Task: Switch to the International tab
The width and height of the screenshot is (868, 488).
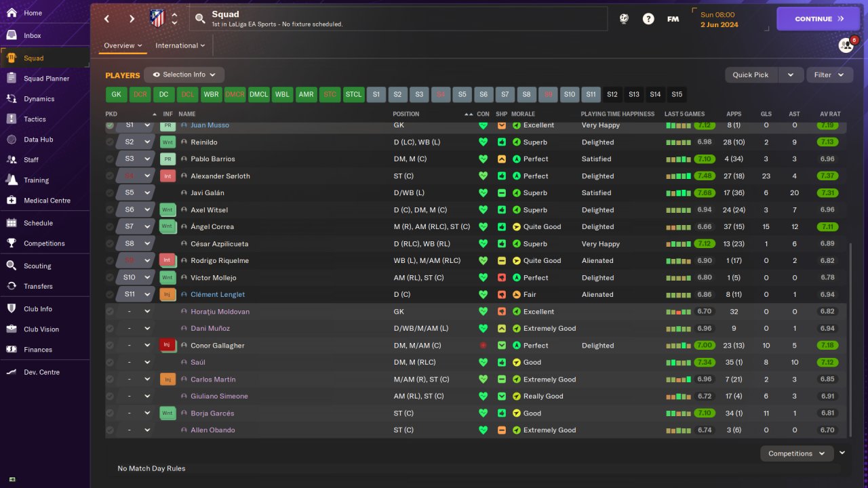Action: tap(180, 45)
